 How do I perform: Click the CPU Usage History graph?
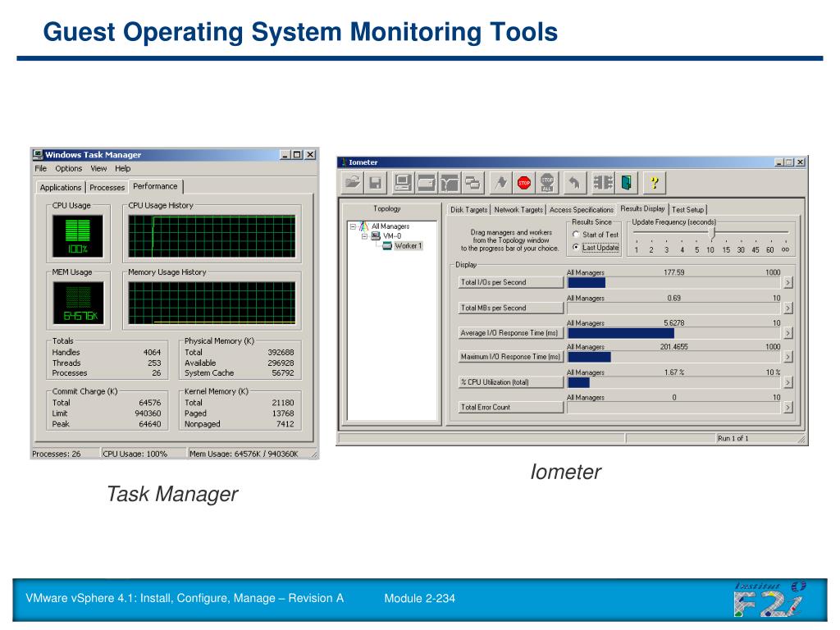(x=212, y=236)
